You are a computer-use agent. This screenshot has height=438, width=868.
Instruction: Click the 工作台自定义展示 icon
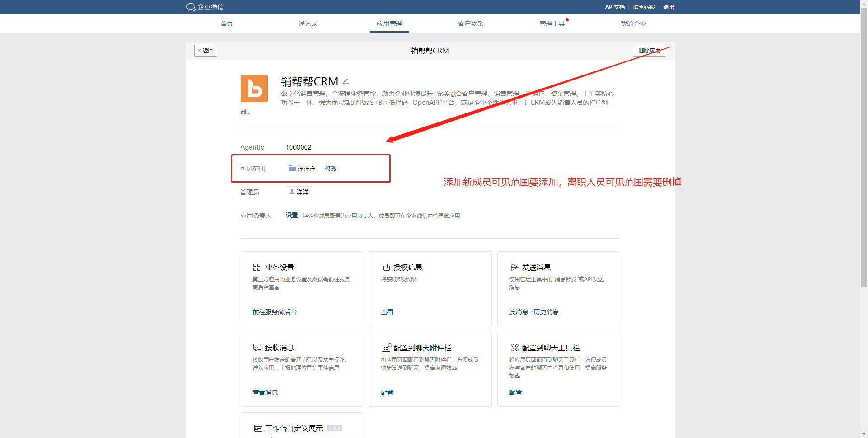[x=258, y=428]
